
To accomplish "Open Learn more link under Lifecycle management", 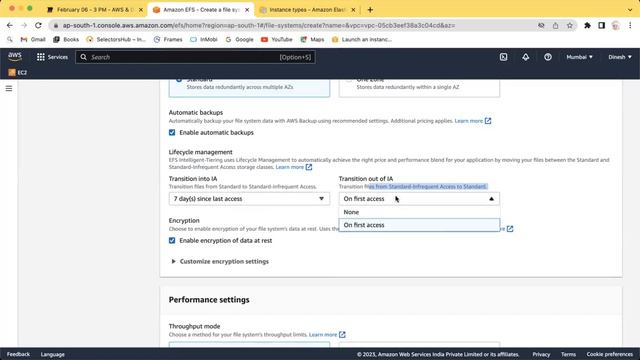I will [x=289, y=167].
